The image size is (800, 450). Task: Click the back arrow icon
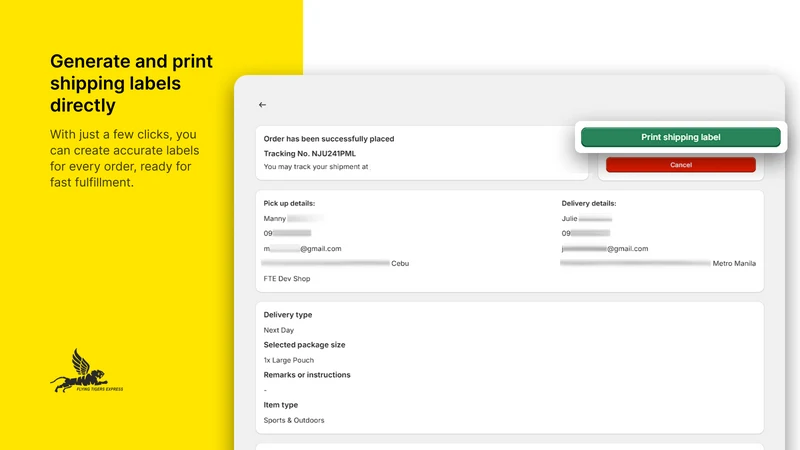pos(262,105)
